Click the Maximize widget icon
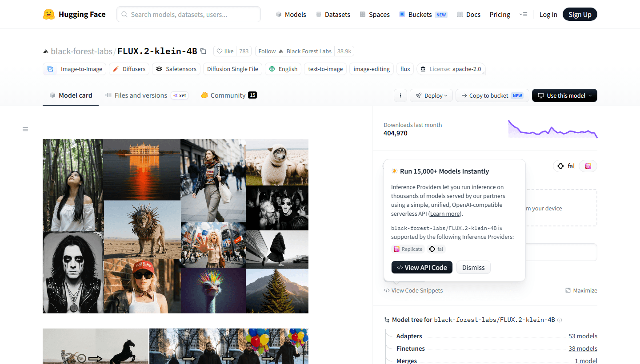640x364 pixels. [568, 290]
